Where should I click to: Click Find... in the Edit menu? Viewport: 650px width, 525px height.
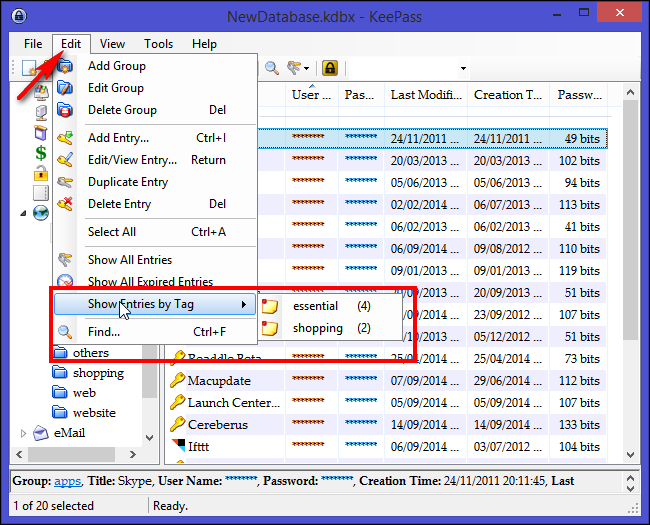104,332
